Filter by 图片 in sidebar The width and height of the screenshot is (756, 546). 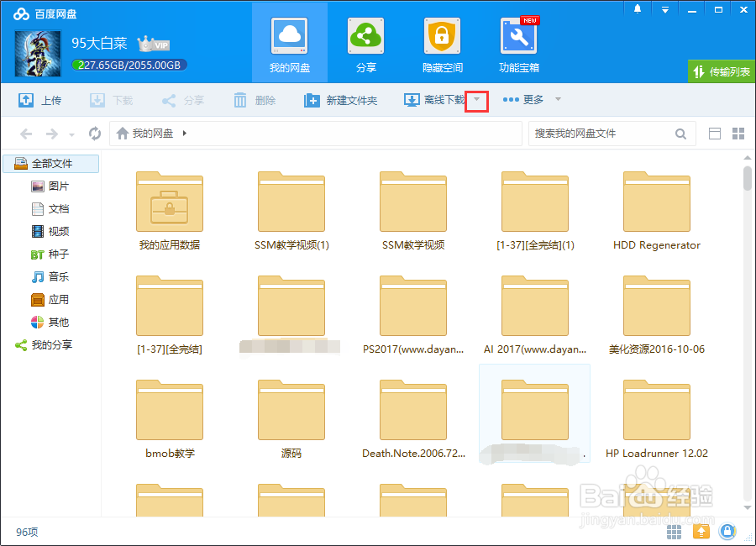tap(50, 186)
